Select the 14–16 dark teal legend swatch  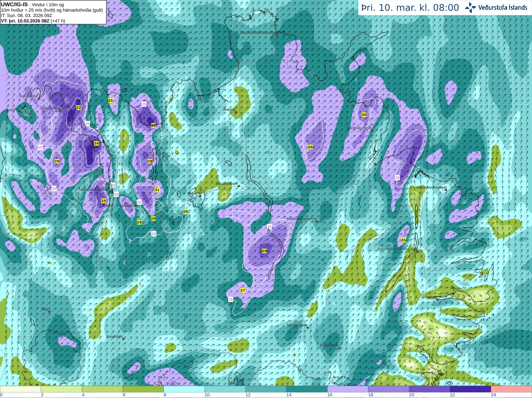(307, 390)
